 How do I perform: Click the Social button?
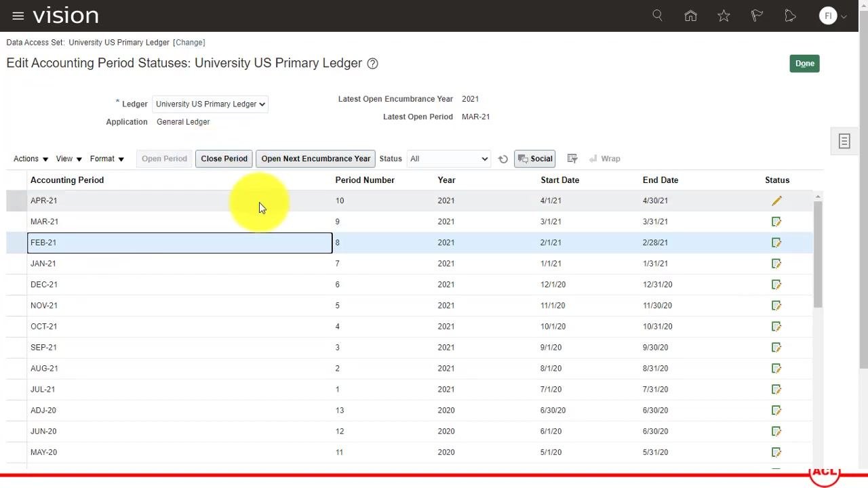click(534, 159)
